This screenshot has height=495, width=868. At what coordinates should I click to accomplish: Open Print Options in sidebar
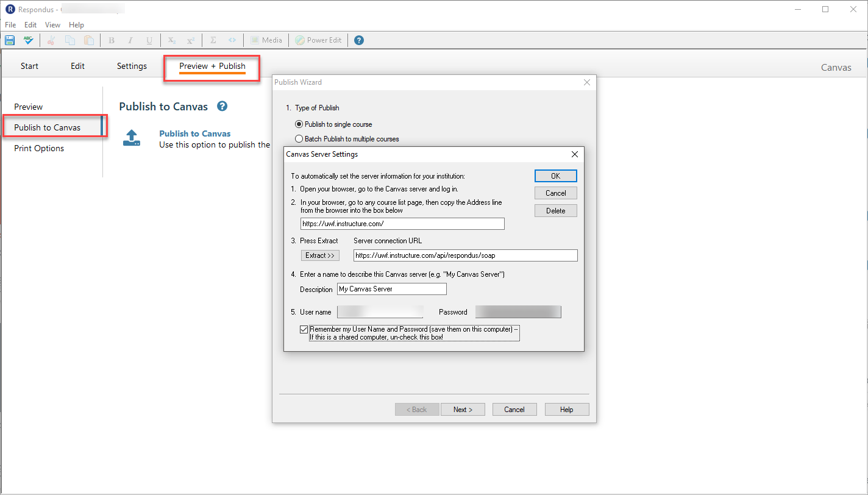click(x=39, y=148)
